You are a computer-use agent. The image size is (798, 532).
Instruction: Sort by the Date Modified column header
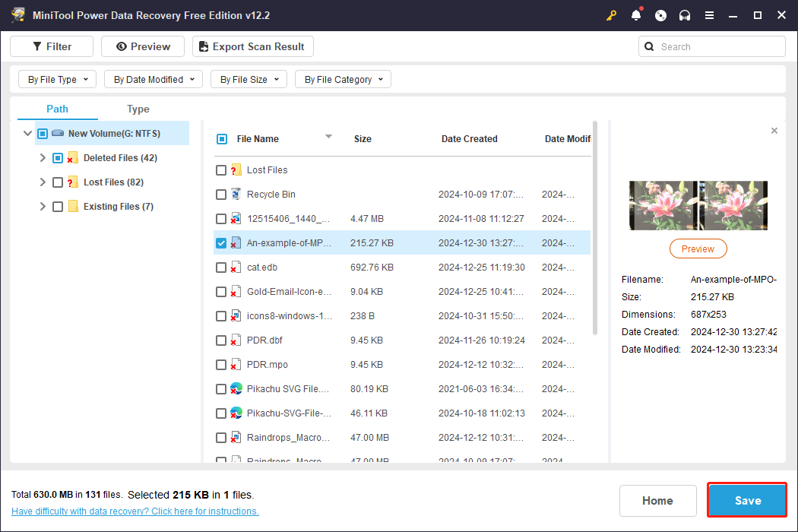coord(568,139)
